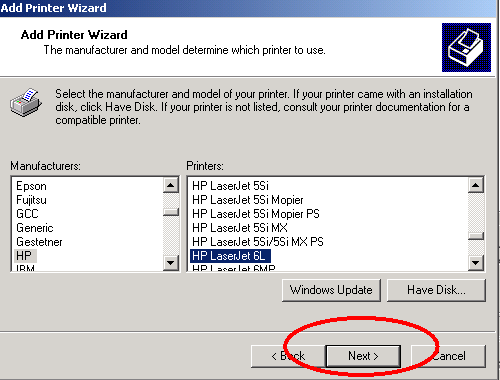Click Manufacturers scrollbar thumb
The image size is (500, 380).
(x=171, y=212)
